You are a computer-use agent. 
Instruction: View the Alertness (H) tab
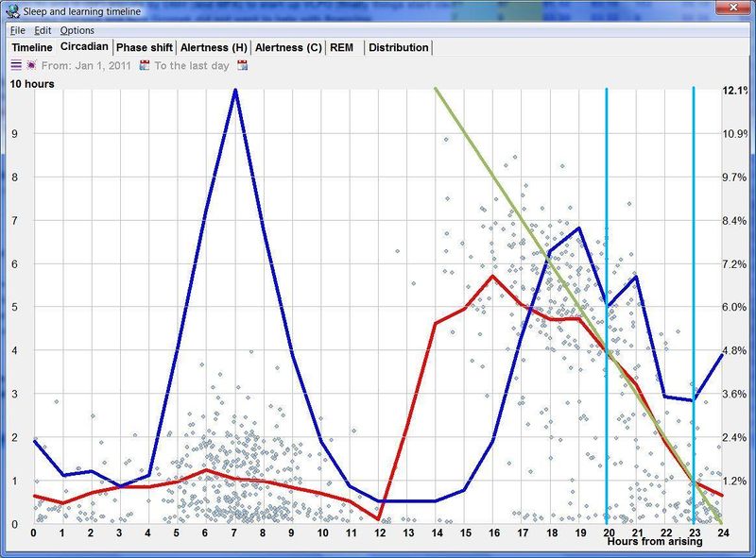pos(213,46)
